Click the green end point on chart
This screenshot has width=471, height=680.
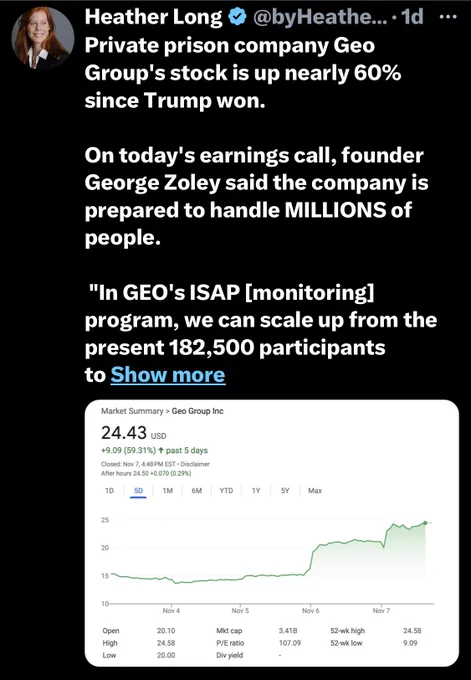click(x=425, y=523)
